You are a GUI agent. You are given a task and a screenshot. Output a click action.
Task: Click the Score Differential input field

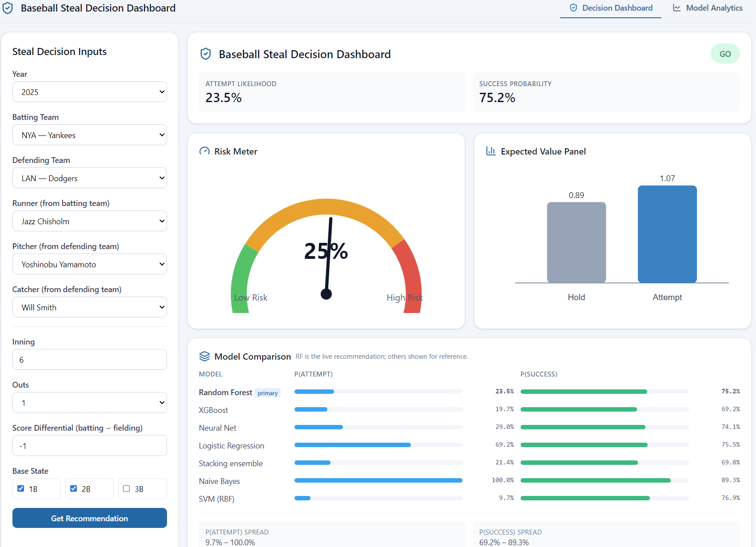pos(90,446)
